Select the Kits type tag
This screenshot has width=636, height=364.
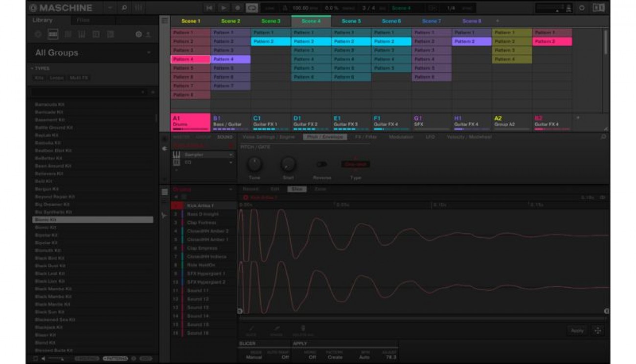tap(39, 78)
